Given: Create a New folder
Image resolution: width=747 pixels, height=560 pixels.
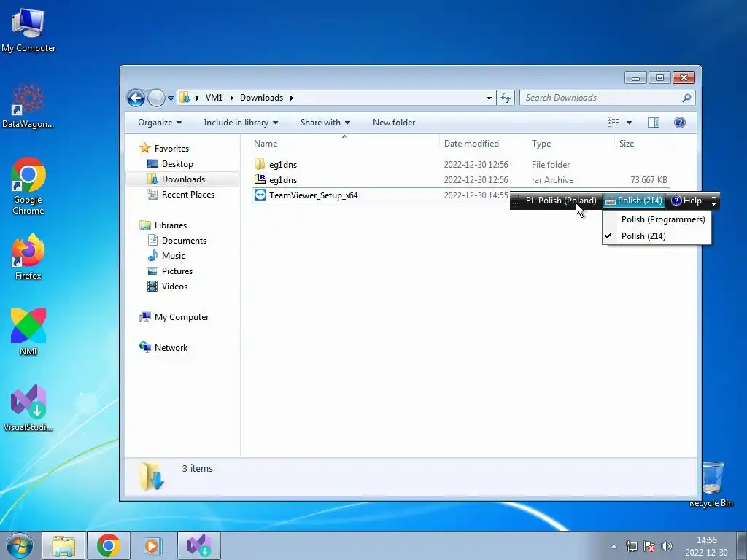Looking at the screenshot, I should [x=394, y=122].
